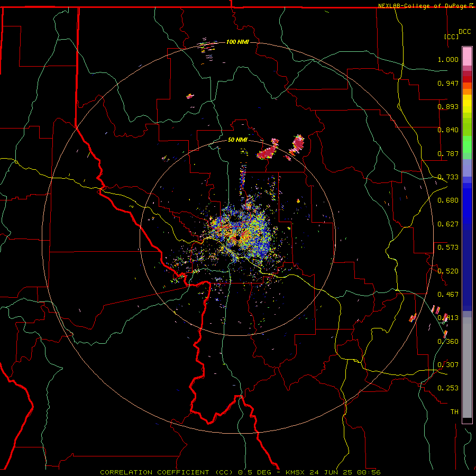476x476 pixels.
Task: Click the 50 NMI range ring label
Action: 237,140
